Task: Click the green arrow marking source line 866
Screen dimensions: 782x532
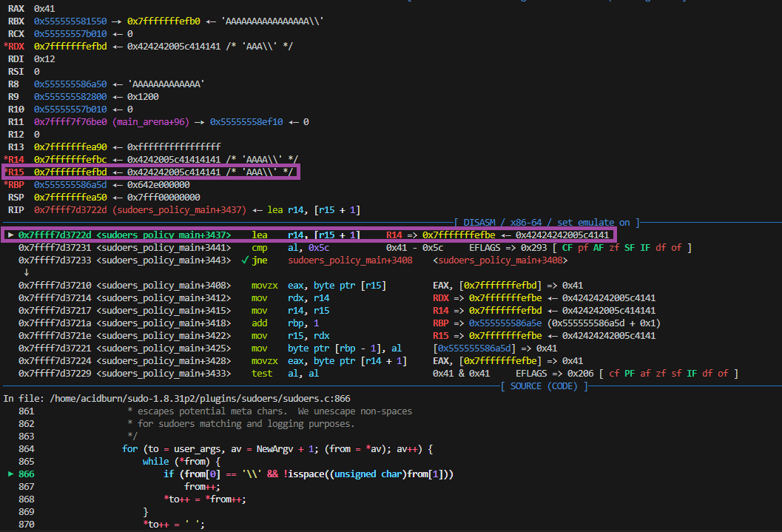Action: 10,474
